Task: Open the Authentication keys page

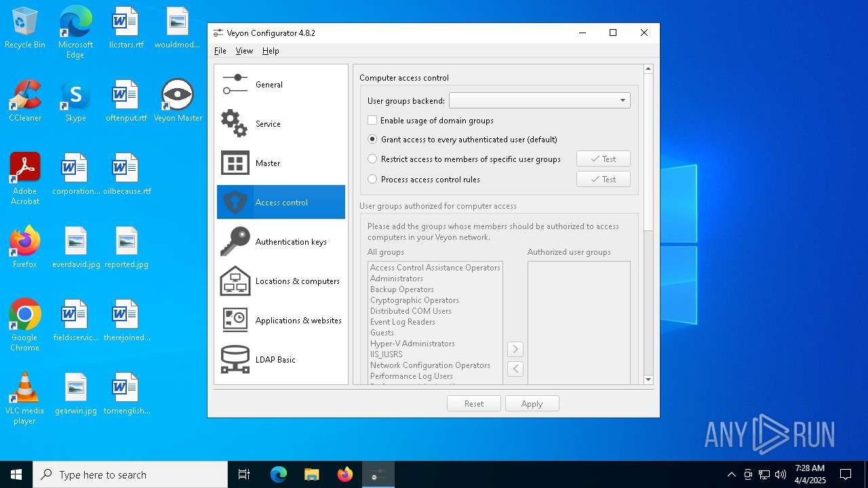Action: pos(281,242)
